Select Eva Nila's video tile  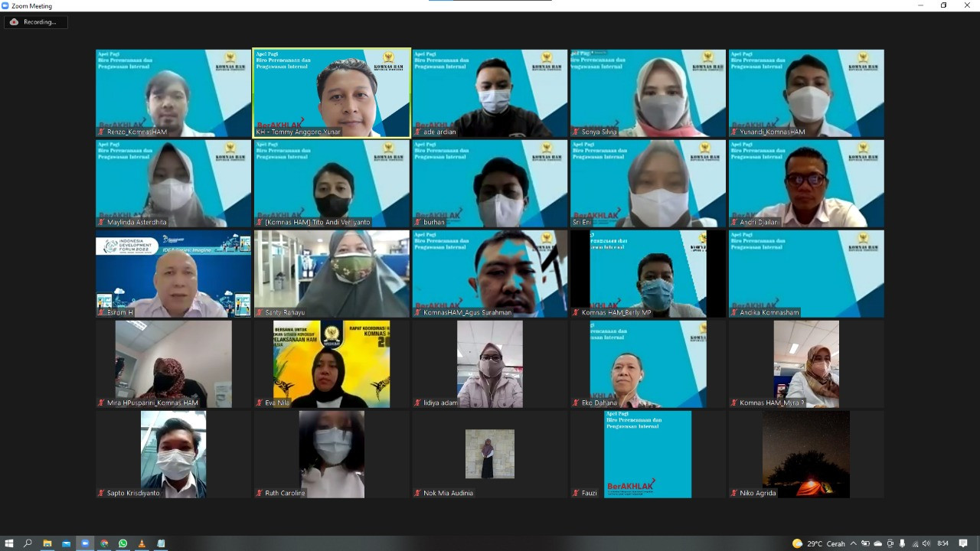coord(332,364)
